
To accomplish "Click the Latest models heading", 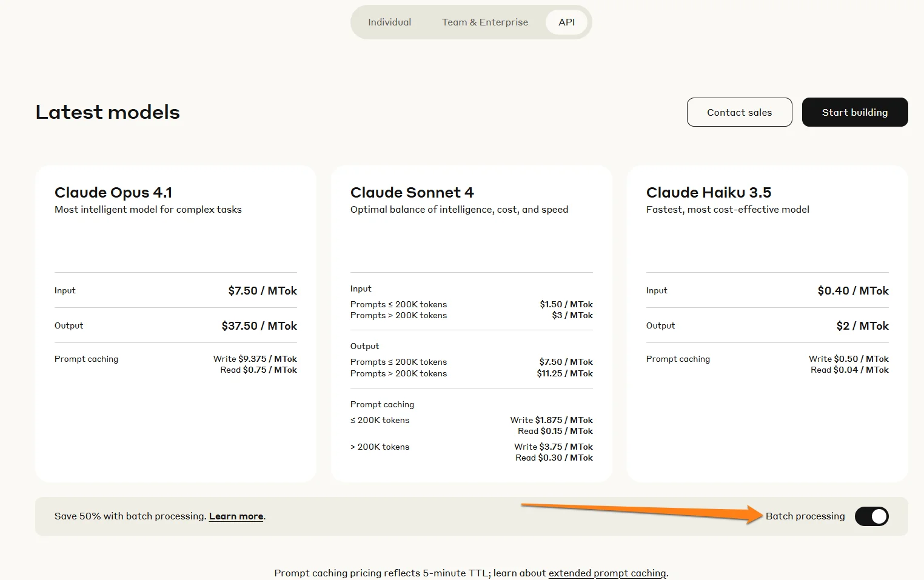I will [x=108, y=112].
